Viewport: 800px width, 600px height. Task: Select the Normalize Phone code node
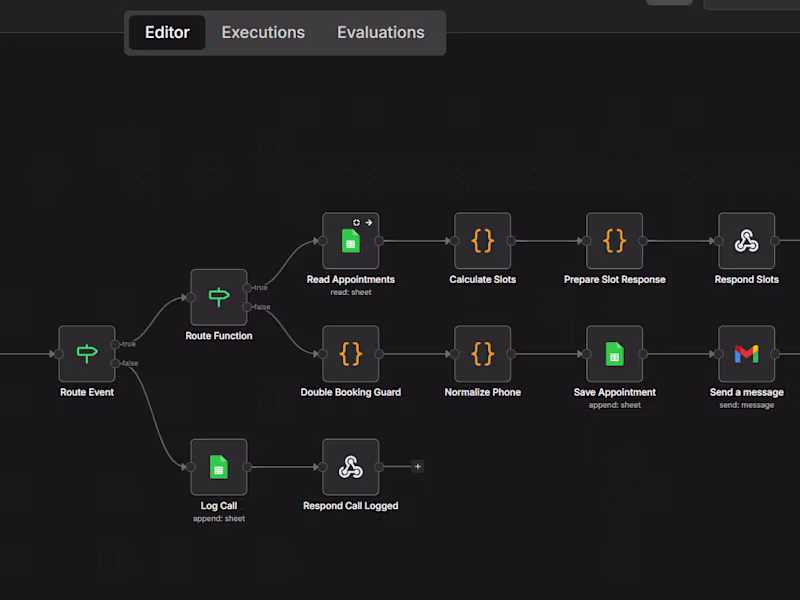pos(483,354)
